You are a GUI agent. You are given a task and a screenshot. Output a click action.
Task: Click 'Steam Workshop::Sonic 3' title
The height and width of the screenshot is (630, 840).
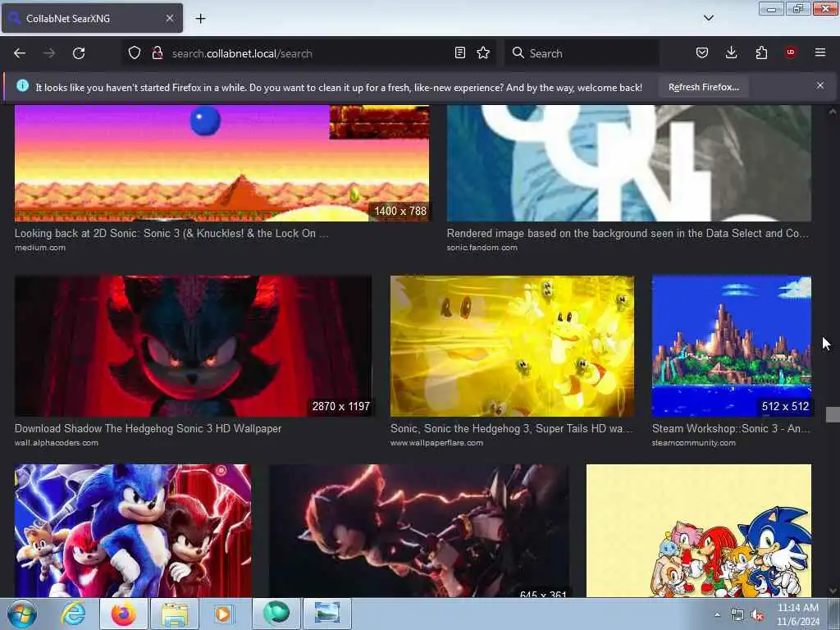coord(731,428)
